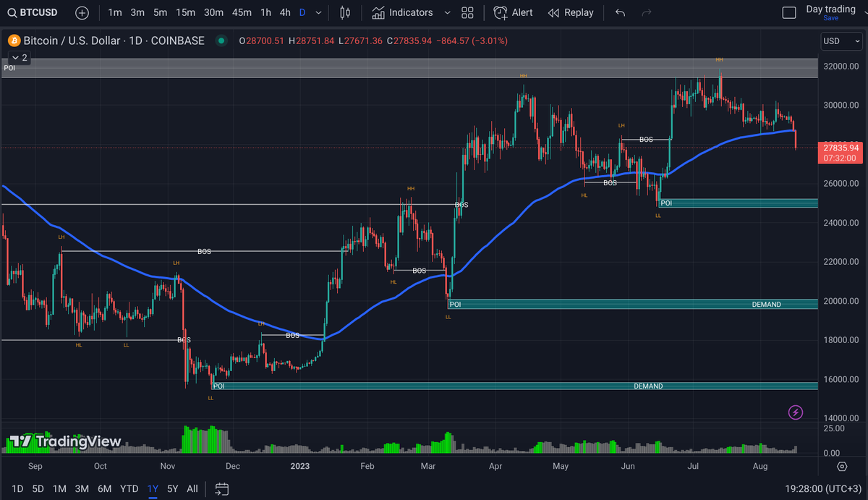This screenshot has width=868, height=500.
Task: Select the 15m timeframe
Action: coord(186,12)
